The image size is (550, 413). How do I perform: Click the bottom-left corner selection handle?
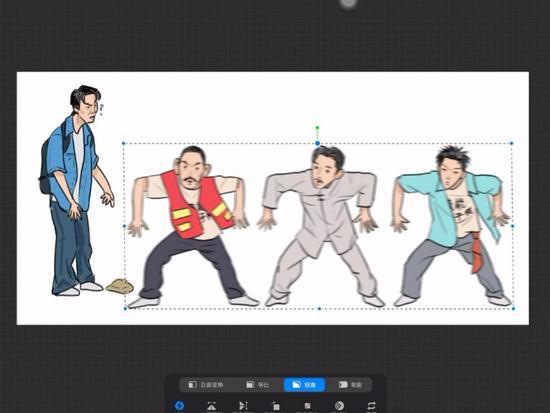coord(126,309)
